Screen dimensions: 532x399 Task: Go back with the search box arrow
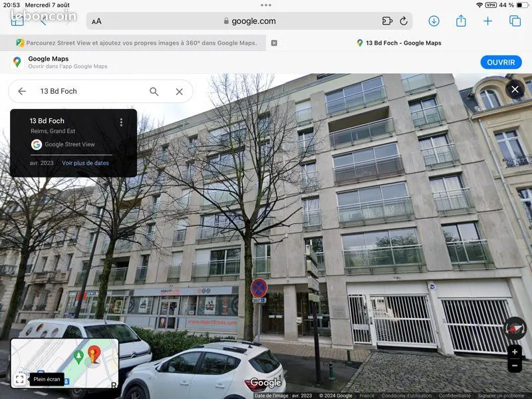[x=22, y=91]
